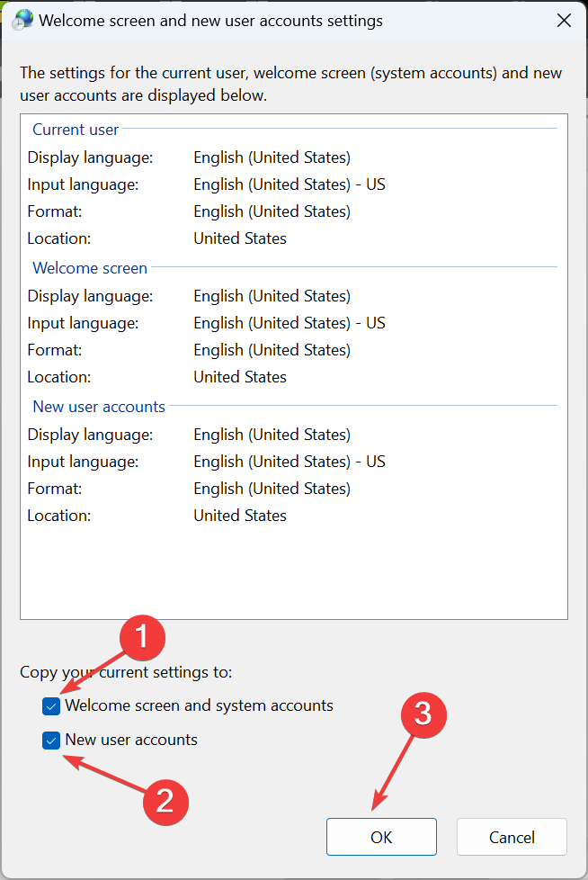The height and width of the screenshot is (880, 588).
Task: Click Current user Input language value
Action: click(289, 184)
